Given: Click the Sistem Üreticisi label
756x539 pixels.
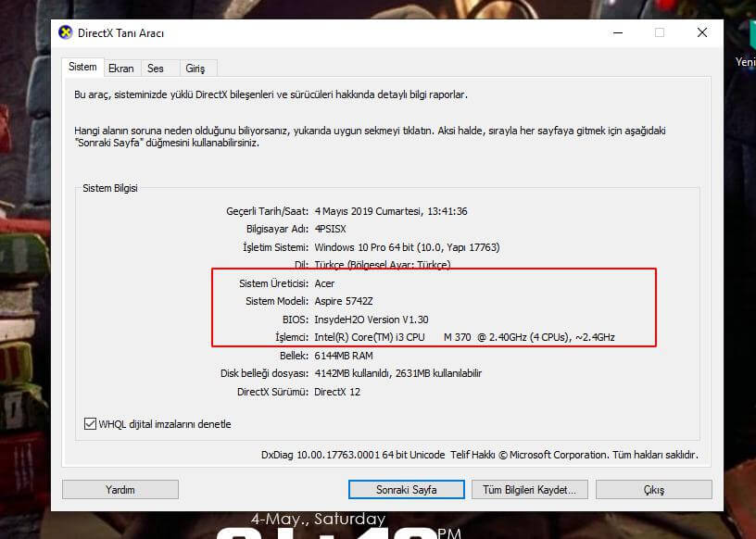Looking at the screenshot, I should pyautogui.click(x=274, y=283).
